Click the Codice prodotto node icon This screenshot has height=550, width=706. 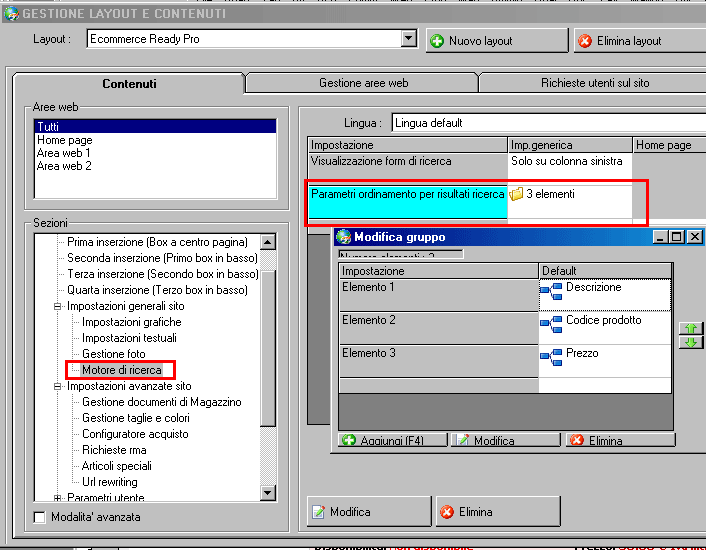551,324
